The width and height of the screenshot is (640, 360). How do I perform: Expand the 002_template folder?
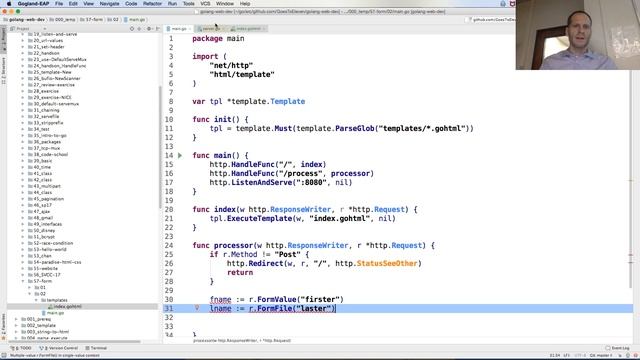point(16,325)
